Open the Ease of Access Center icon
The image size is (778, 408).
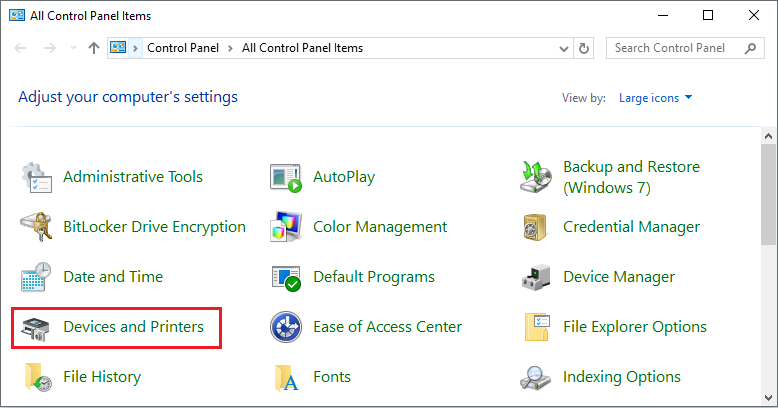coord(286,327)
